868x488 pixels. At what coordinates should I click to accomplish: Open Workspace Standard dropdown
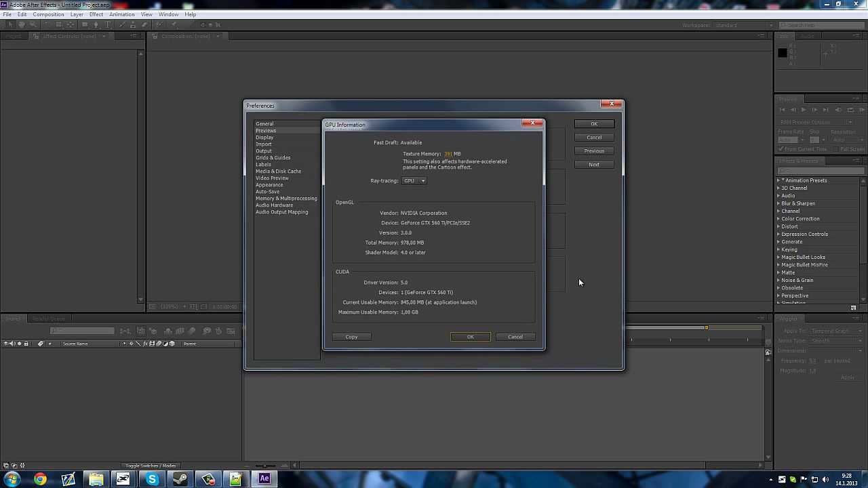744,26
